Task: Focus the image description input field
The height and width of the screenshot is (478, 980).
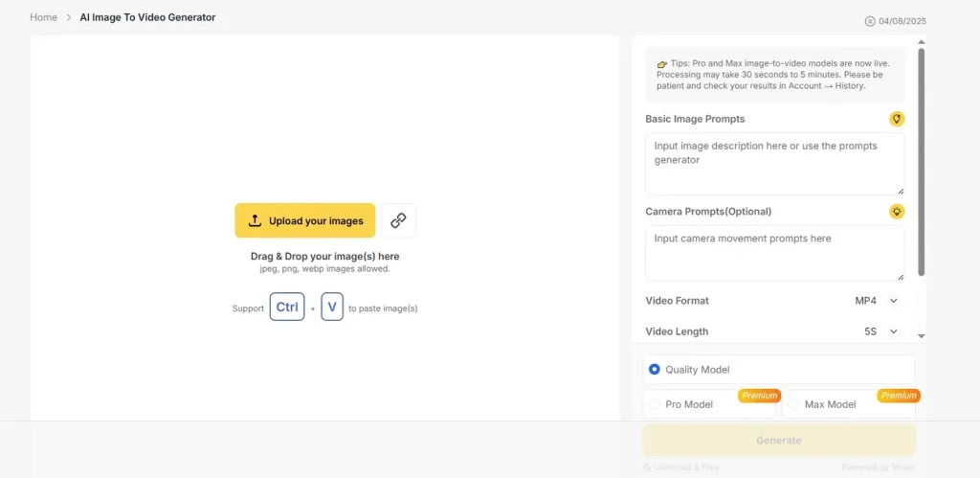Action: 774,164
